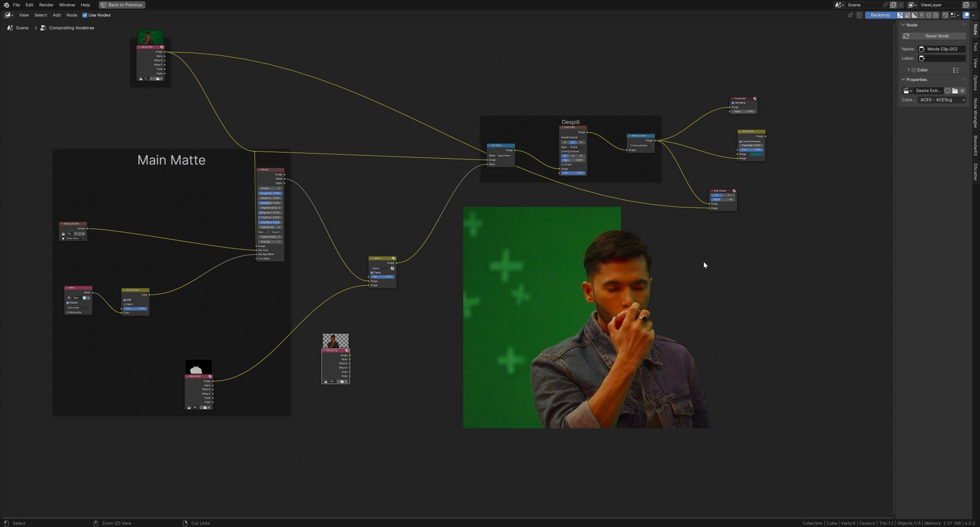Screen dimensions: 980x527
Task: Open the snap node element dropdown
Action: point(954,15)
